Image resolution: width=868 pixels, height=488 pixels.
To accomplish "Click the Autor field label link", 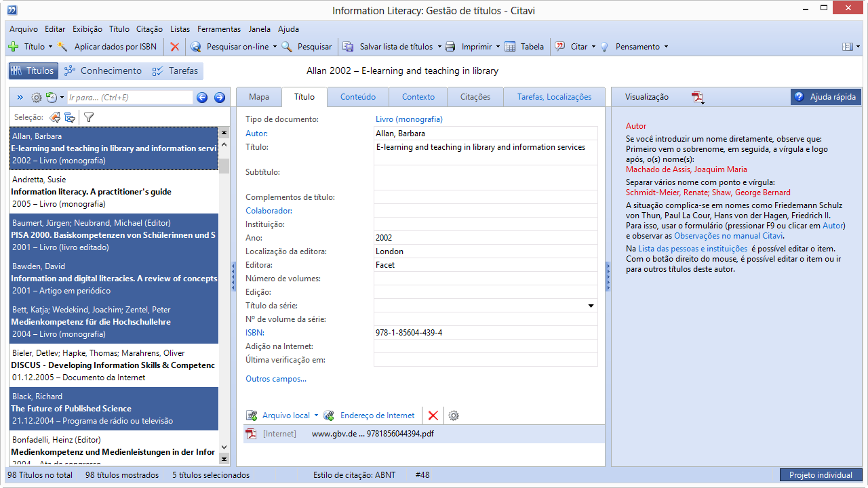I will tap(256, 134).
